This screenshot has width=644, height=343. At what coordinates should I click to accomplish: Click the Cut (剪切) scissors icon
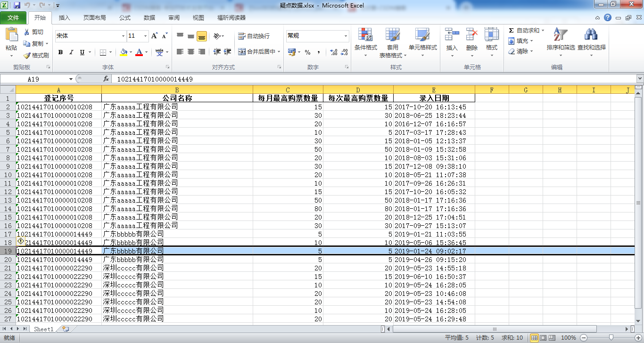click(27, 32)
